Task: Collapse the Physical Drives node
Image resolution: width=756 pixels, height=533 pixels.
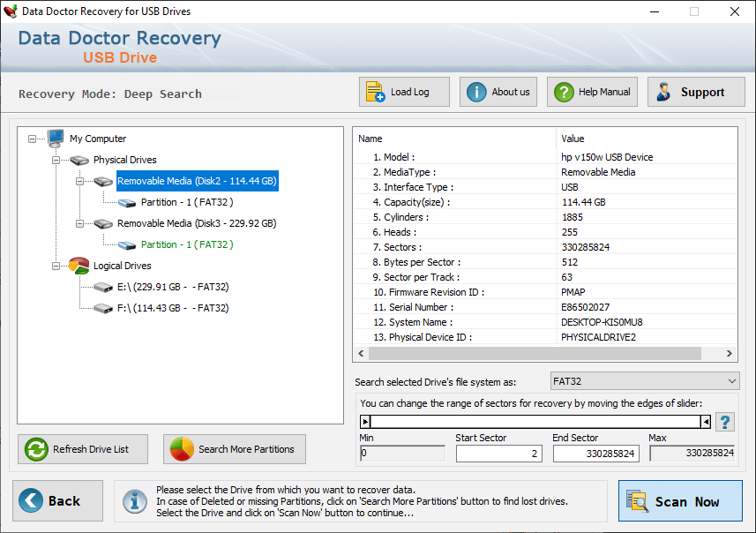Action: 56,160
